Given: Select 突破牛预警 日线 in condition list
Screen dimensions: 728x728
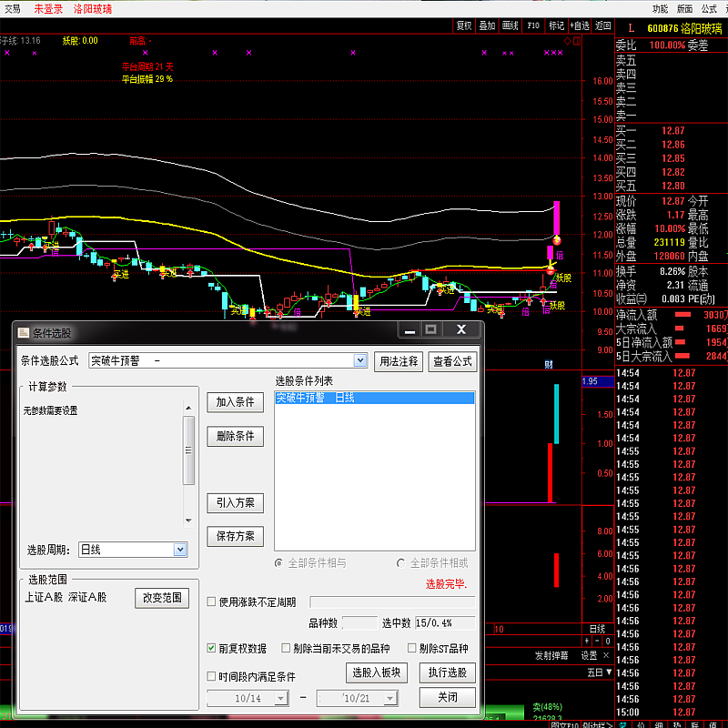Looking at the screenshot, I should 374,398.
